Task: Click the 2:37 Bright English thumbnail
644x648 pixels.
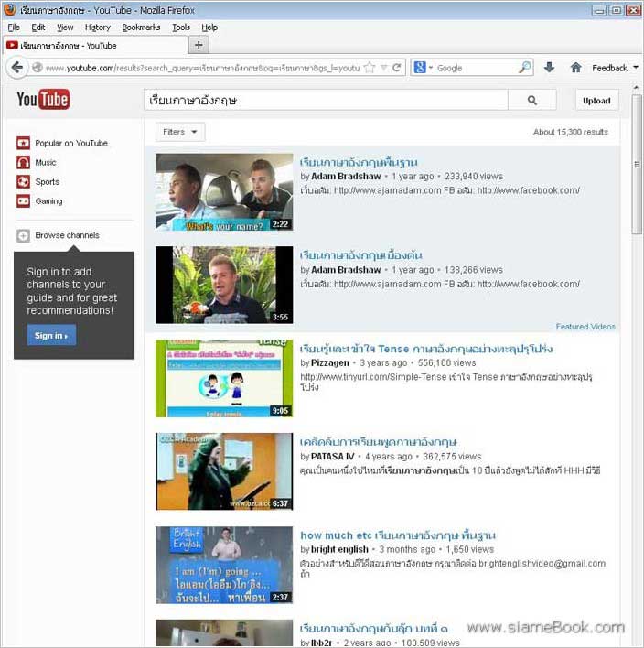Action: 224,565
